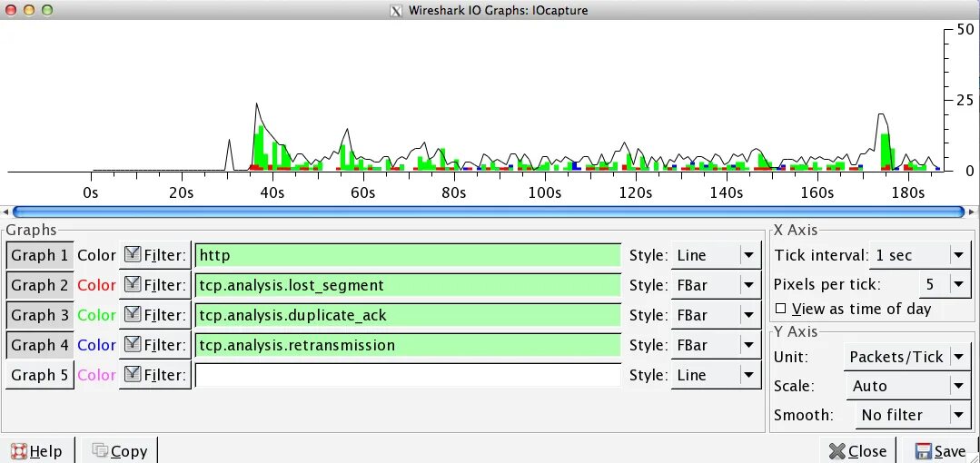
Task: Click the http filter field
Action: pyautogui.click(x=408, y=255)
